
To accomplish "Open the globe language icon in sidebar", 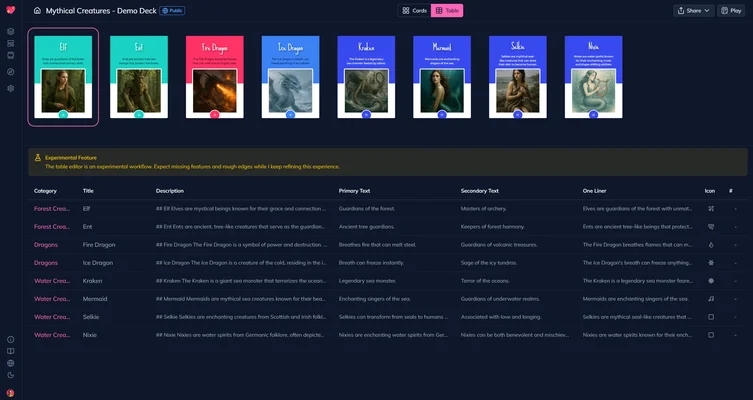I will pyautogui.click(x=10, y=363).
